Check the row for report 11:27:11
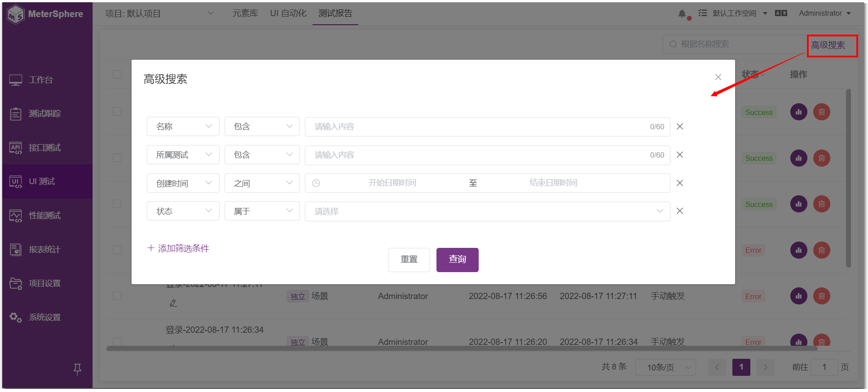 tap(117, 295)
